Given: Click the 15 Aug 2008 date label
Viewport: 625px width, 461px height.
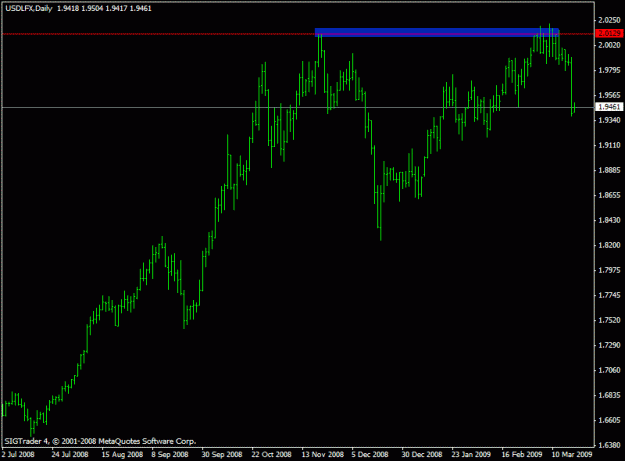Looking at the screenshot, I should point(122,454).
